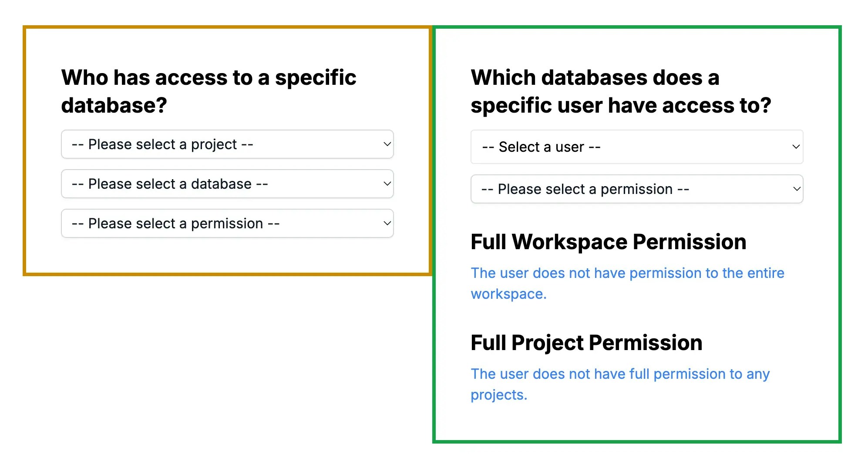Click empty space inside the orange-bordered database panel
This screenshot has height=454, width=868.
pyautogui.click(x=226, y=257)
